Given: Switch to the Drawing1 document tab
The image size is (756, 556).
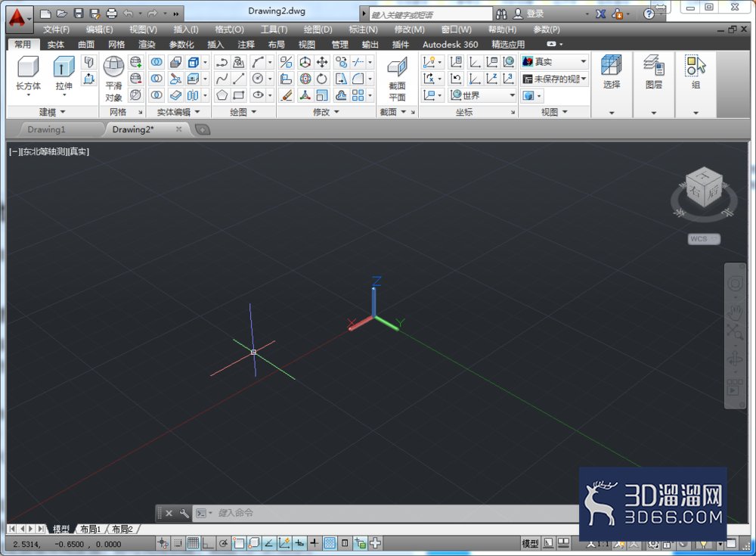Looking at the screenshot, I should pos(46,129).
